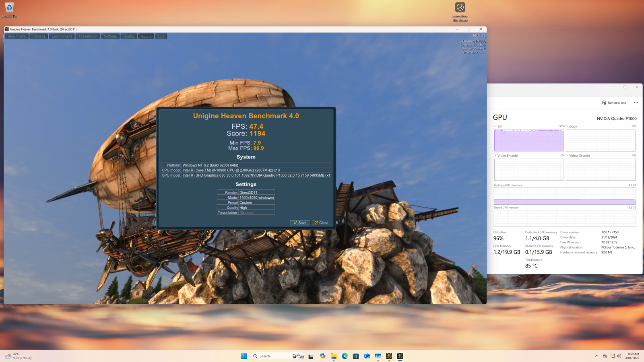This screenshot has width=644, height=362.
Task: Open the Quality menu in Heaven
Action: coord(129,36)
